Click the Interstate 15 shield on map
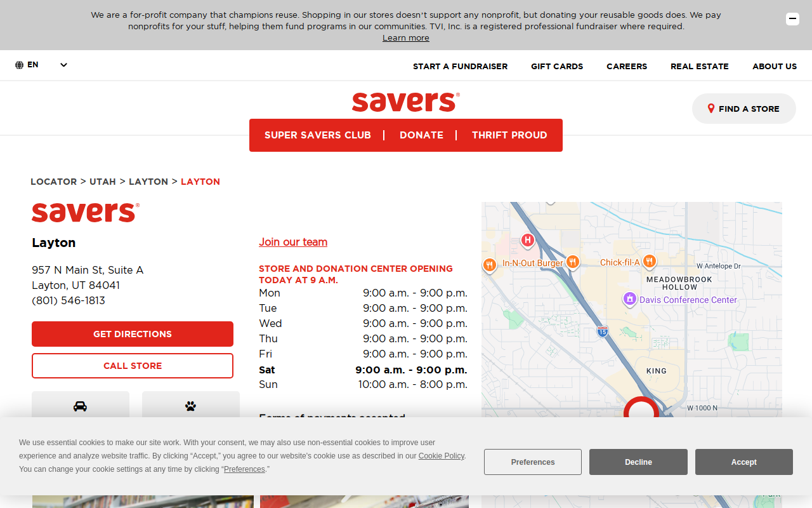The width and height of the screenshot is (812, 508). point(603,331)
